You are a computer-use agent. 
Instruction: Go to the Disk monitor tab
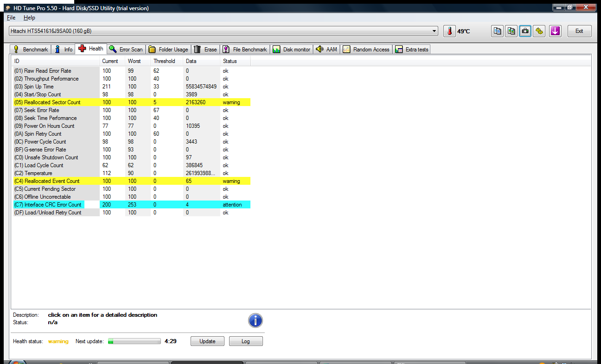291,49
